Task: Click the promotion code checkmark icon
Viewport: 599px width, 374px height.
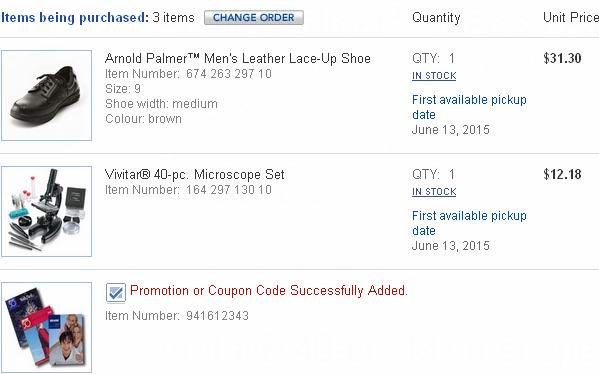Action: pyautogui.click(x=116, y=293)
